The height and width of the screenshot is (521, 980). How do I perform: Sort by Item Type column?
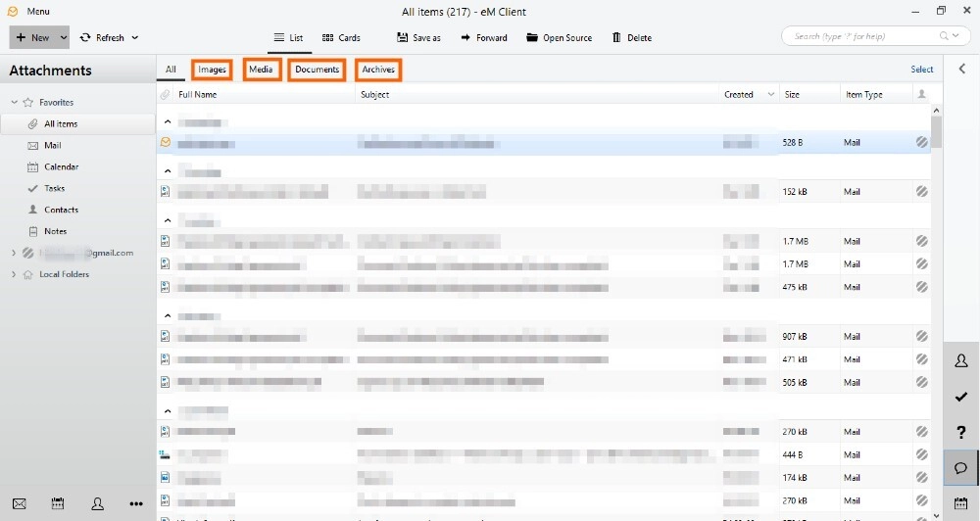[x=864, y=94]
